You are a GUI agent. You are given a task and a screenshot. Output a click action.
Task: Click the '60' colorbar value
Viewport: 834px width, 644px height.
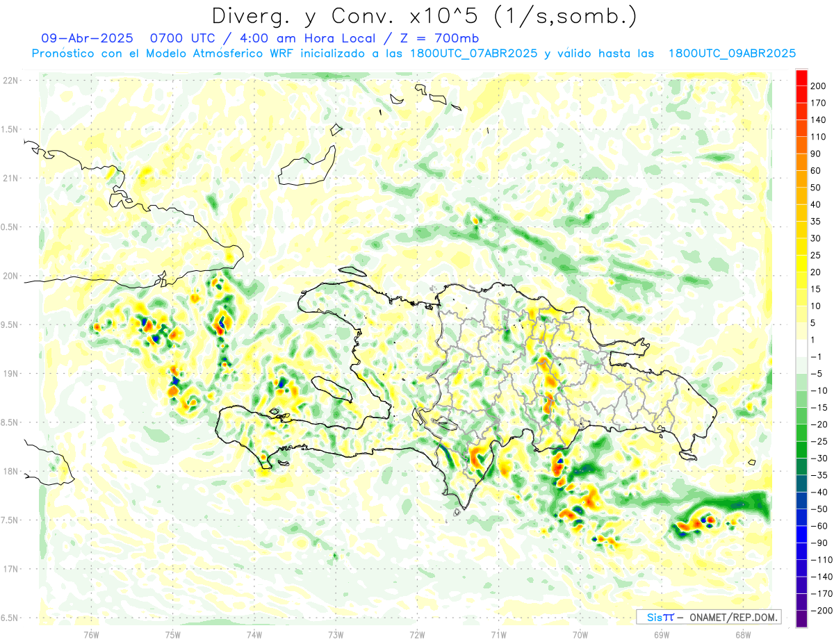point(816,170)
